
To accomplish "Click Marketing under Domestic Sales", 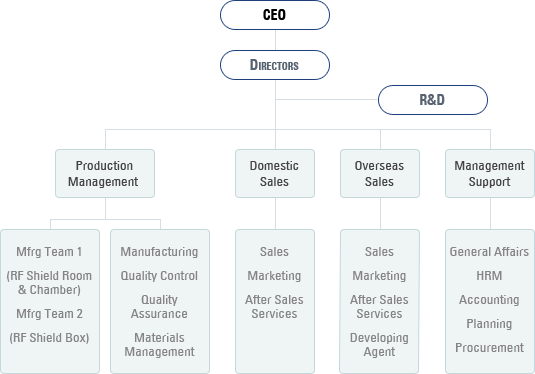I will (x=274, y=276).
